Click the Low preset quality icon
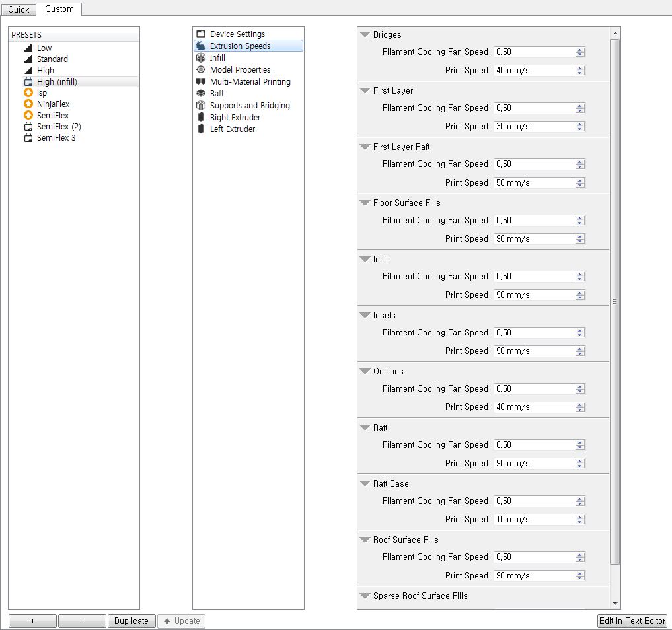The width and height of the screenshot is (672, 630). pos(28,48)
